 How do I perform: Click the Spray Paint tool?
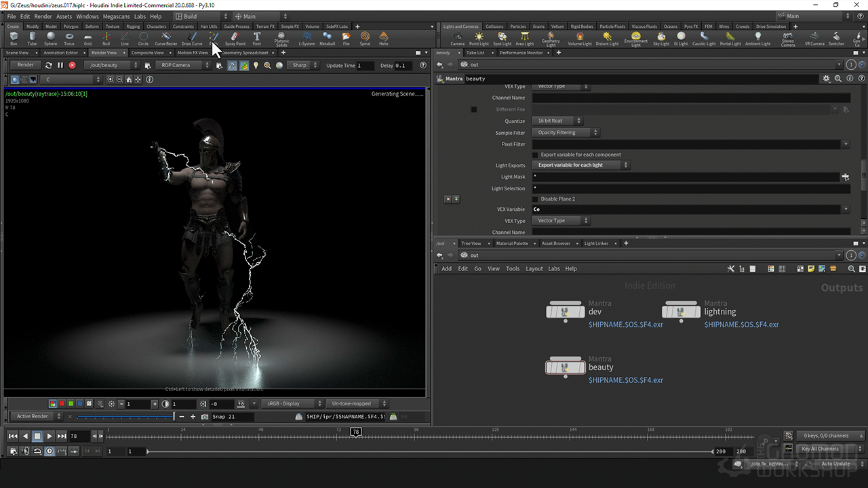point(235,38)
